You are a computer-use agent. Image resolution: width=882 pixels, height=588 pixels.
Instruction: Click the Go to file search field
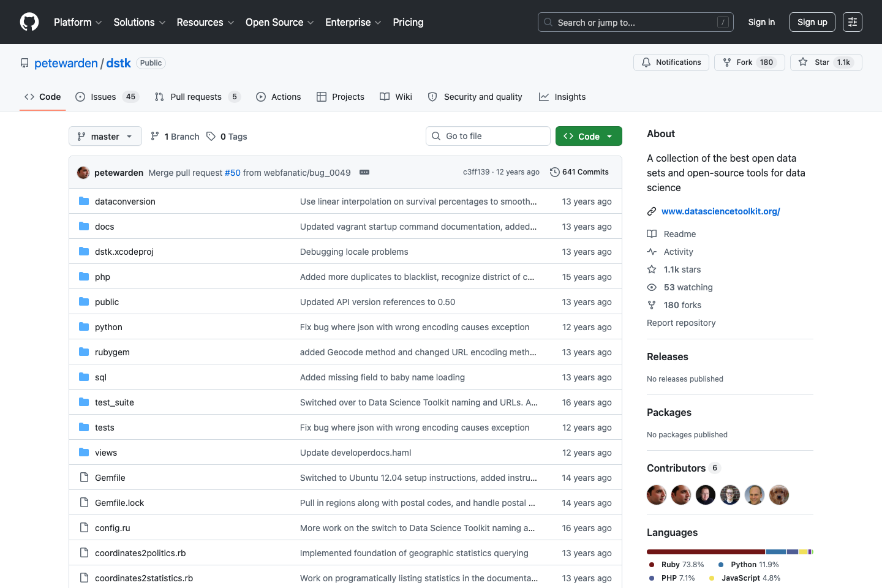[x=488, y=135]
